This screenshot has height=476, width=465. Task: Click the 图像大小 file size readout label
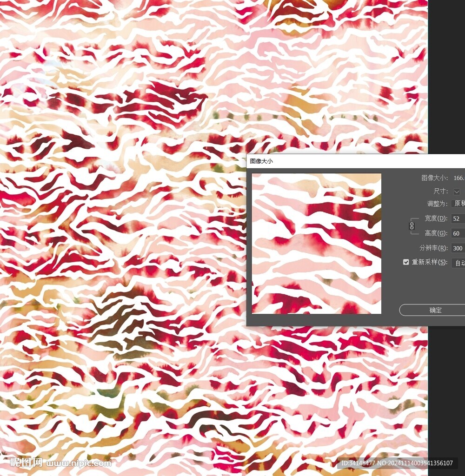(x=435, y=178)
